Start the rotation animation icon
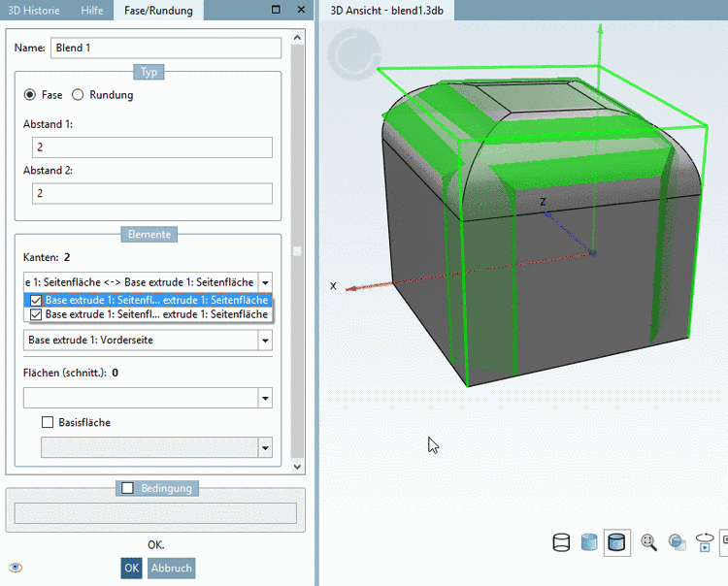The width and height of the screenshot is (728, 586). point(706,543)
